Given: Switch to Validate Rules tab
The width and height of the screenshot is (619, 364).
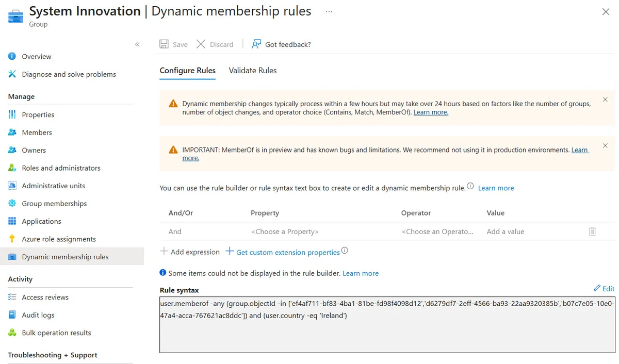Looking at the screenshot, I should tap(253, 71).
